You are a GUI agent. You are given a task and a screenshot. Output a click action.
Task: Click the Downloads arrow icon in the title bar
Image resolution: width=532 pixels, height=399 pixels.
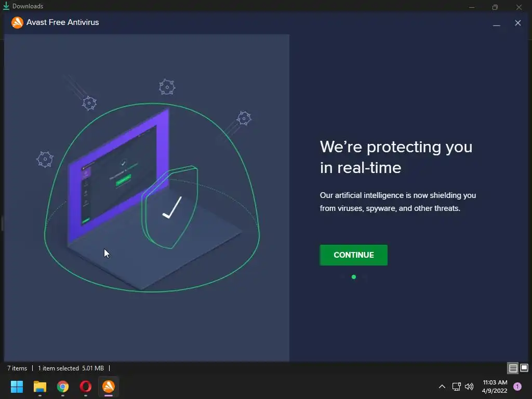pyautogui.click(x=6, y=6)
